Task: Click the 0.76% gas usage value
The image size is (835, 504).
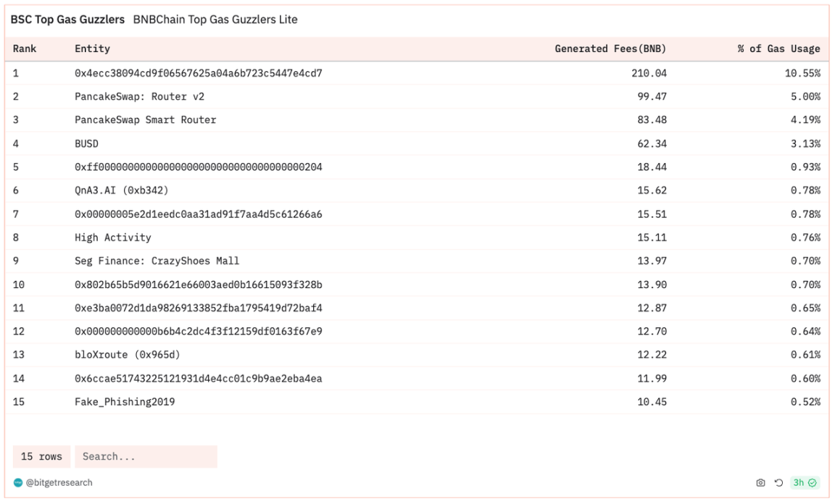Action: click(x=806, y=238)
